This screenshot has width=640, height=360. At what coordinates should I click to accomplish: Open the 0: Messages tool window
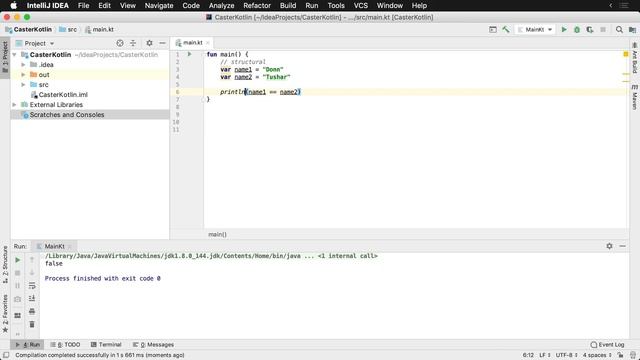[x=153, y=344]
